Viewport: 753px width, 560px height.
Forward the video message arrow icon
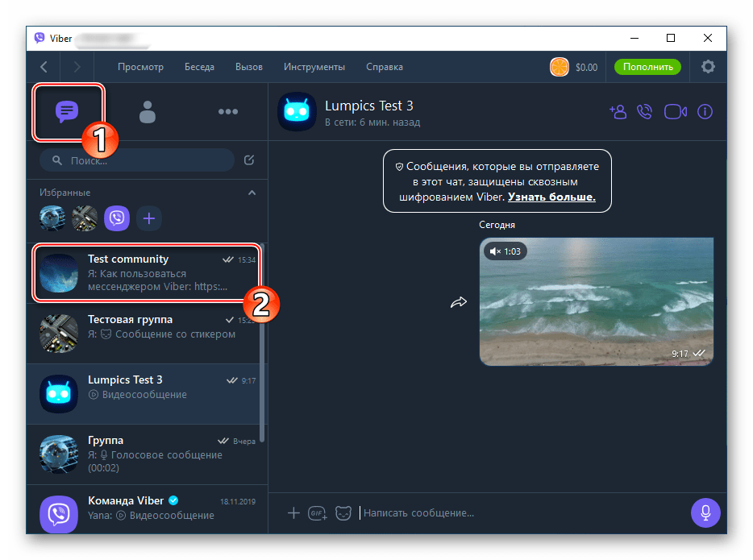[x=459, y=302]
